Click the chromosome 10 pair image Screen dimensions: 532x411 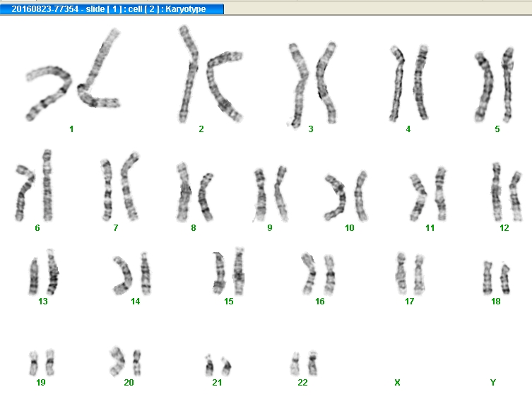pos(346,196)
